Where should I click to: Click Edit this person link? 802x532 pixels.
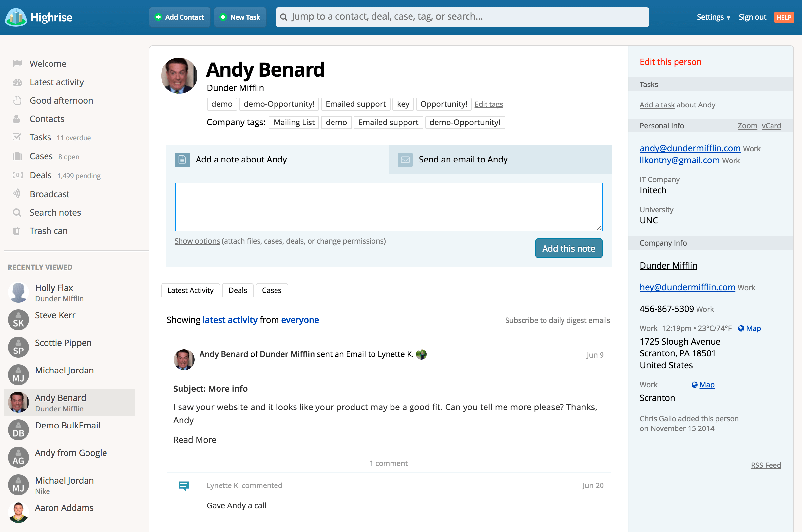[x=670, y=62]
